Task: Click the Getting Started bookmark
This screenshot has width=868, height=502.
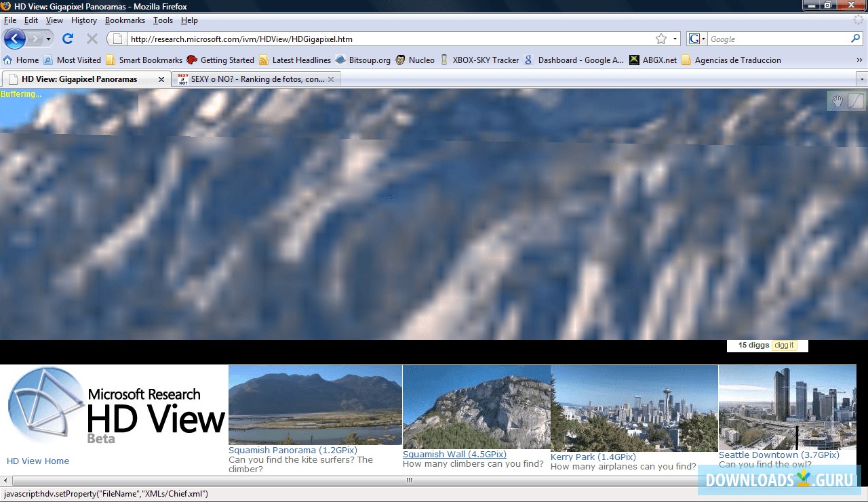Action: (x=220, y=60)
